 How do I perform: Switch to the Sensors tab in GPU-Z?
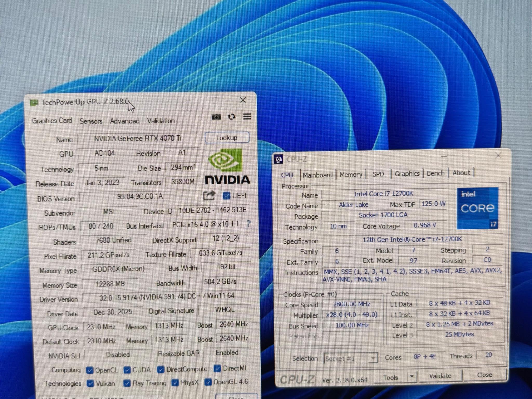pos(91,121)
